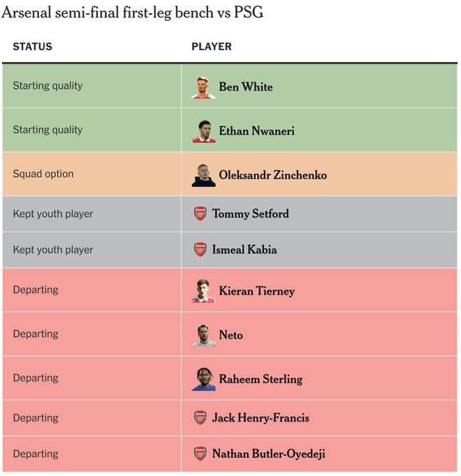Click the table title about Arsenal bench vs PSG
Screen dimensions: 461x476
coord(133,13)
